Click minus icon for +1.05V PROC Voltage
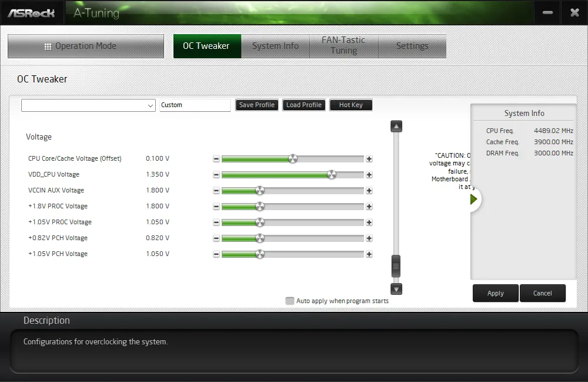 (x=216, y=222)
